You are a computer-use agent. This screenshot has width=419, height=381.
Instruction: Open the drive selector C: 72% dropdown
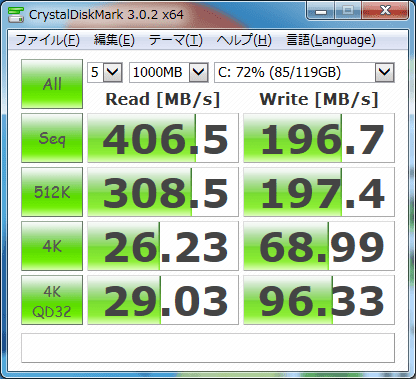point(304,72)
